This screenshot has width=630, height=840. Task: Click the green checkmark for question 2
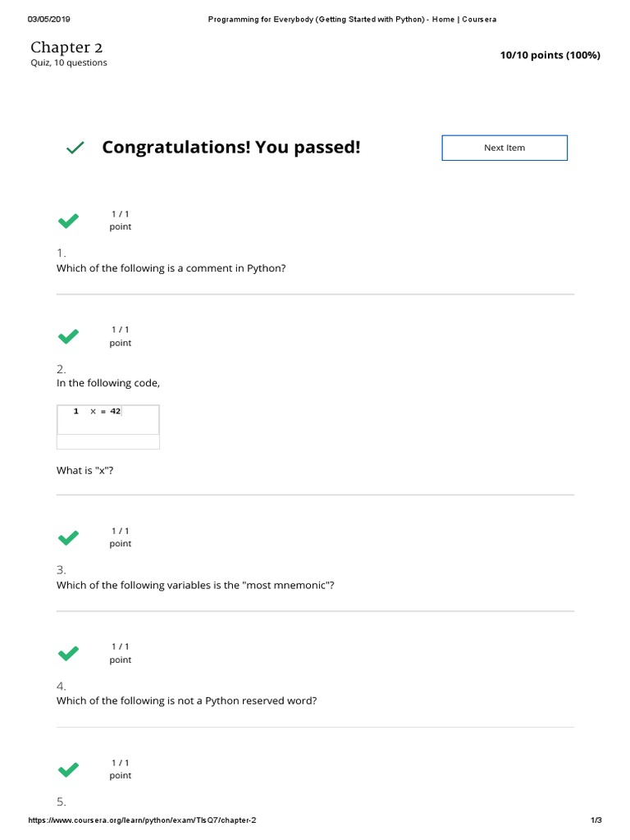pyautogui.click(x=68, y=336)
